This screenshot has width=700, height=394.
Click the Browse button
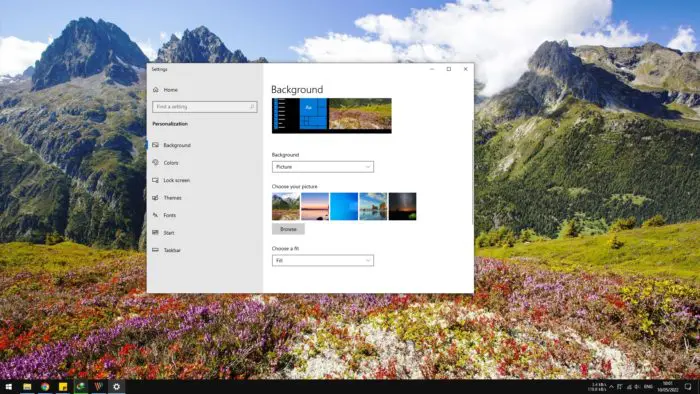288,229
